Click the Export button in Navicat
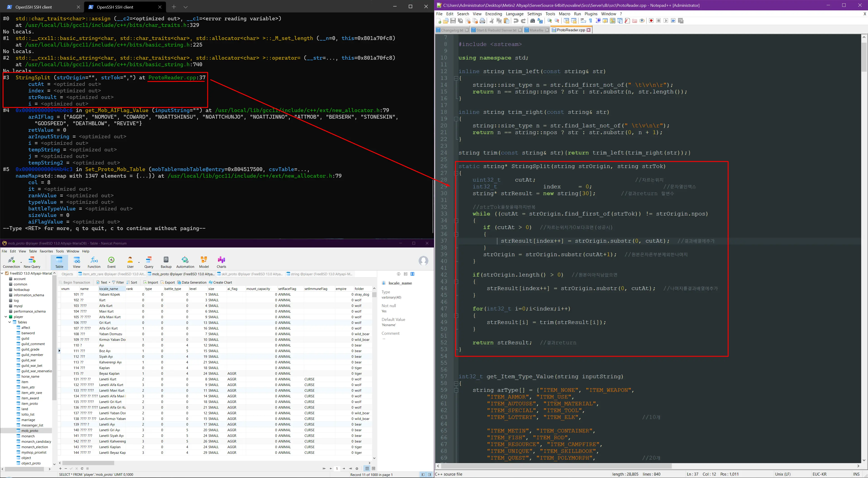Viewport: 868px width, 478px height. tap(168, 282)
